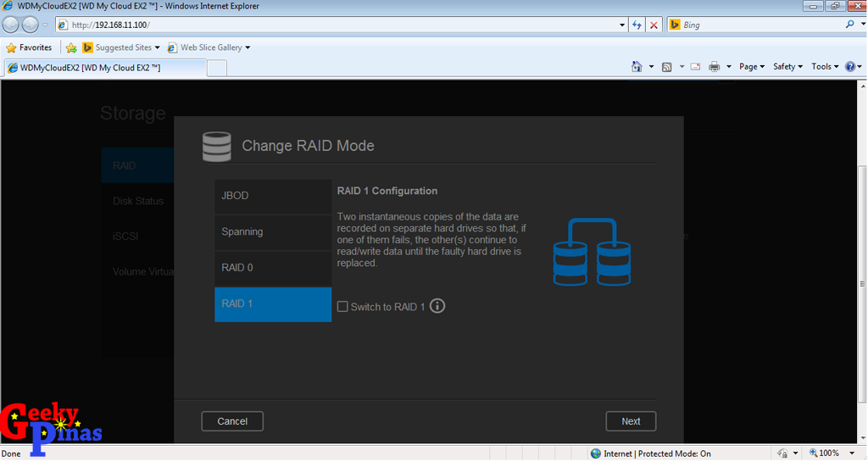Image resolution: width=868 pixels, height=462 pixels.
Task: Open the Web Slice Gallery dropdown
Action: [248, 47]
